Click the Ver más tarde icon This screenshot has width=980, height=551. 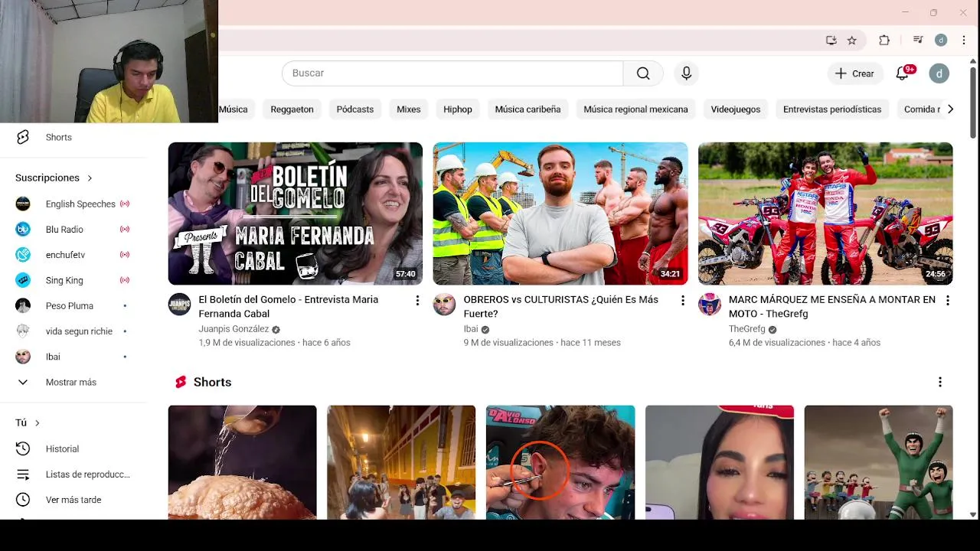point(23,500)
